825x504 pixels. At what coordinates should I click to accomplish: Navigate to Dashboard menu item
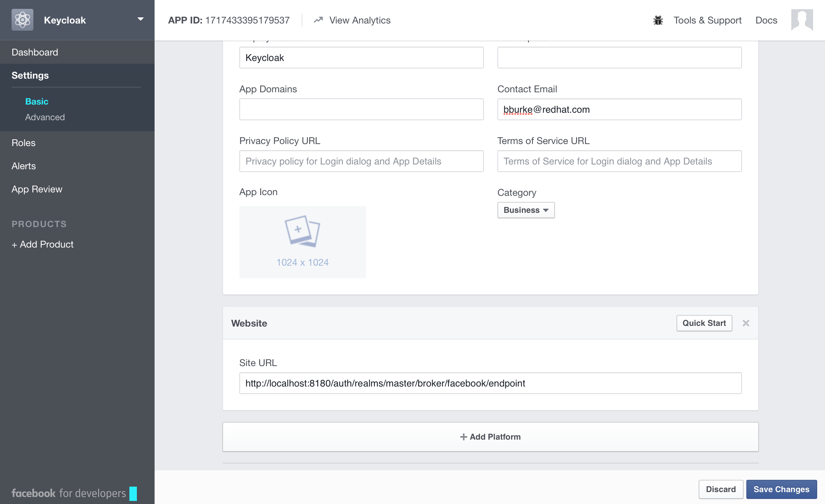click(x=34, y=52)
